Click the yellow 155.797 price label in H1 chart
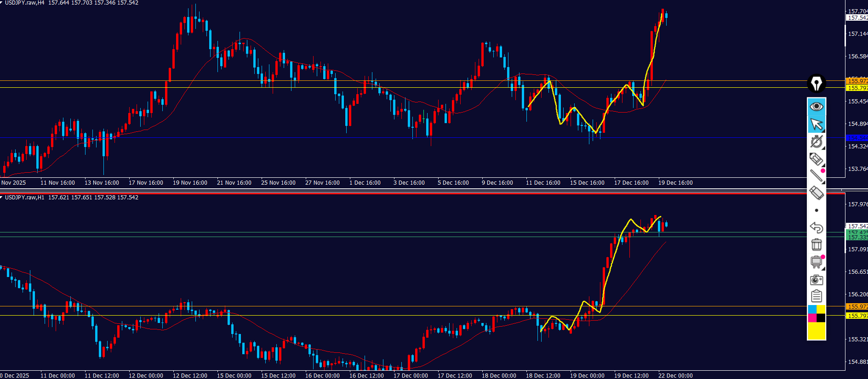 coord(857,316)
